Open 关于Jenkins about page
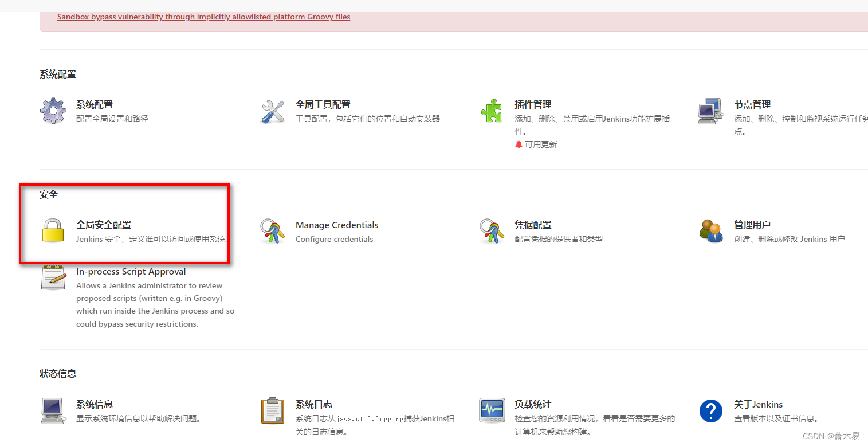The height and width of the screenshot is (446, 868). coord(759,404)
